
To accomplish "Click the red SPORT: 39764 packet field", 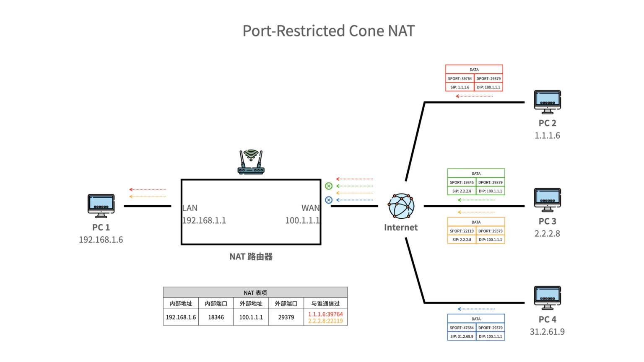I will pyautogui.click(x=460, y=78).
